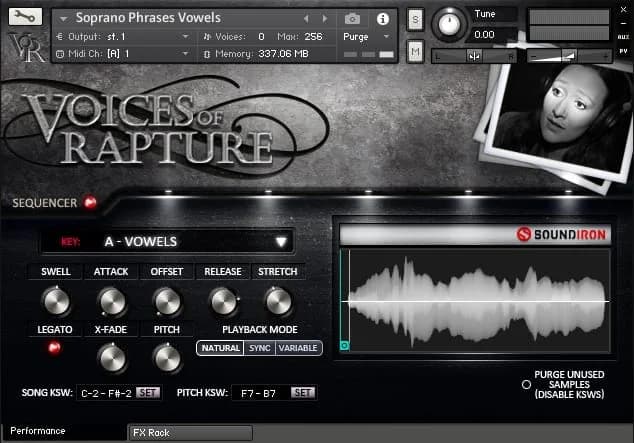Click the Soprano Phrases Vowels title
Viewport: 634px width, 443px height.
[x=148, y=18]
